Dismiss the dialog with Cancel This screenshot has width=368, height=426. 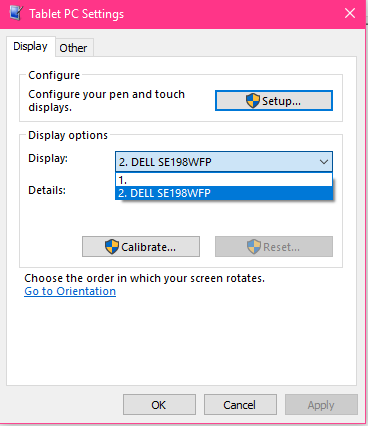tap(240, 405)
